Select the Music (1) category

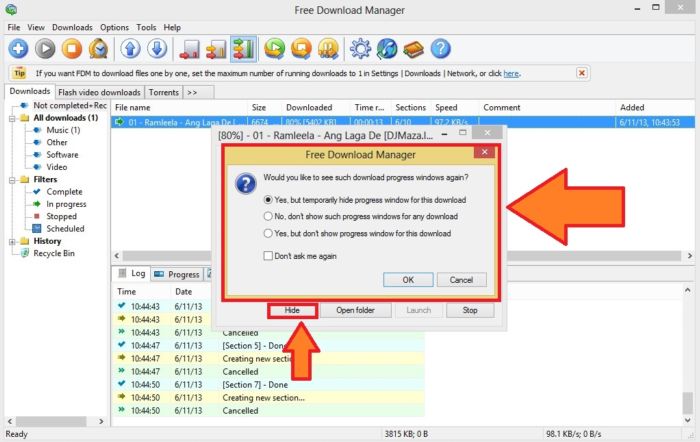[x=63, y=130]
